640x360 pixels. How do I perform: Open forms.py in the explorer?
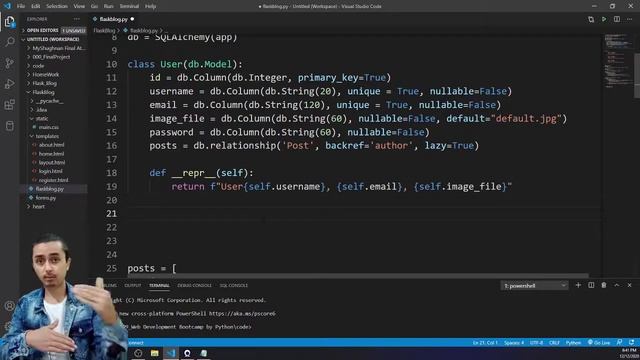(x=46, y=198)
